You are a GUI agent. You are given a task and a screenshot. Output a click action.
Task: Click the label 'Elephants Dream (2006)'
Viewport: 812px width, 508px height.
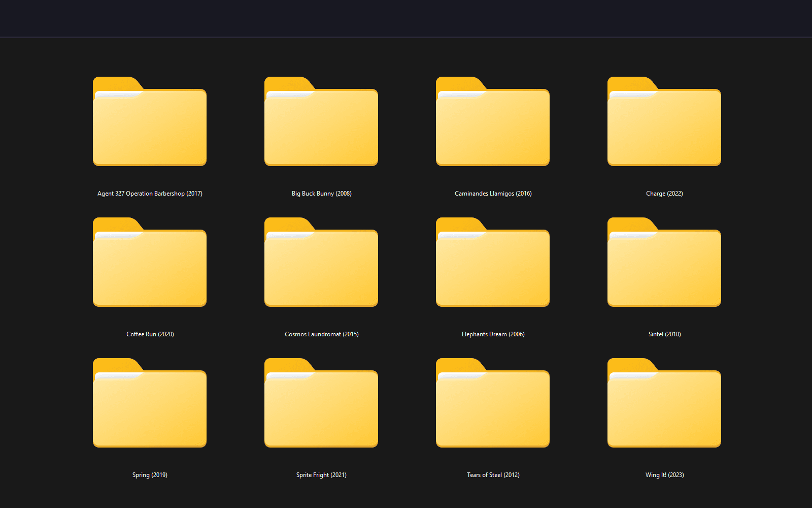[493, 334]
